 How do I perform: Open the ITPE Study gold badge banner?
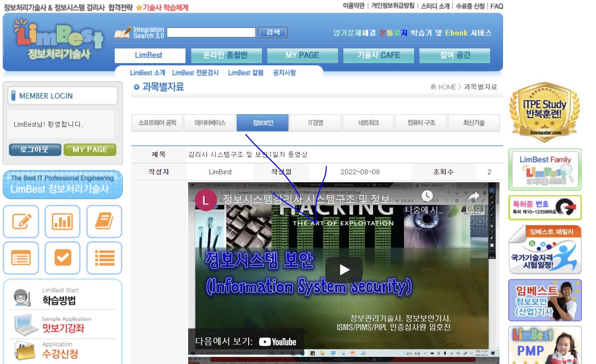[544, 112]
